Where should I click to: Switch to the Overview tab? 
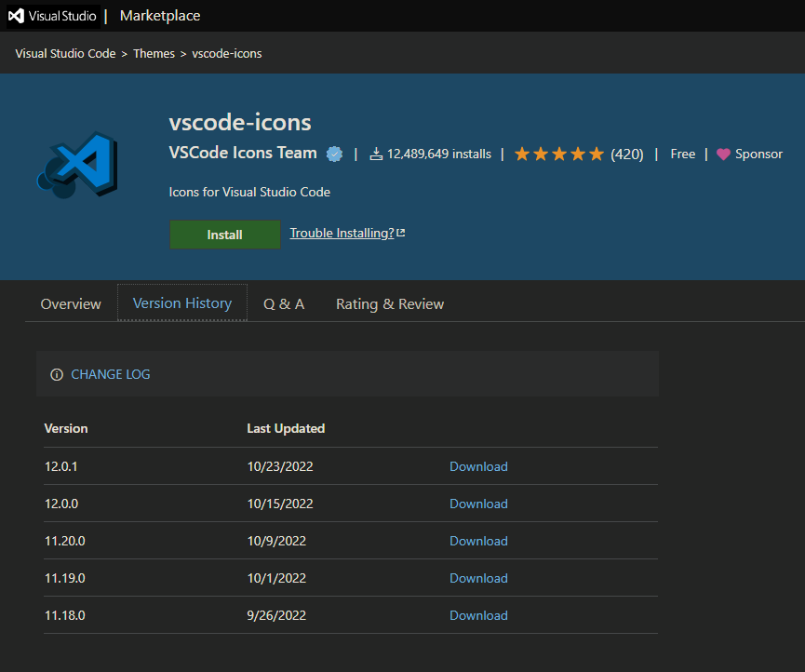(70, 303)
